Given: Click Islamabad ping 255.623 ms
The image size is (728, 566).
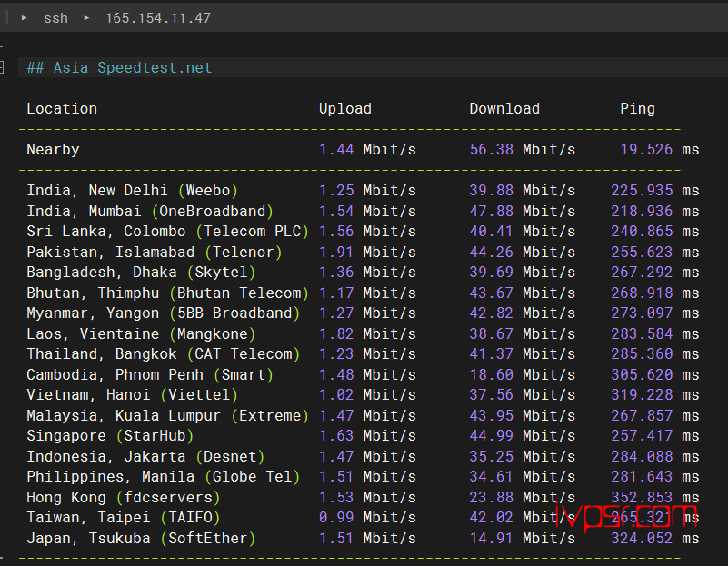Looking at the screenshot, I should [x=655, y=252].
